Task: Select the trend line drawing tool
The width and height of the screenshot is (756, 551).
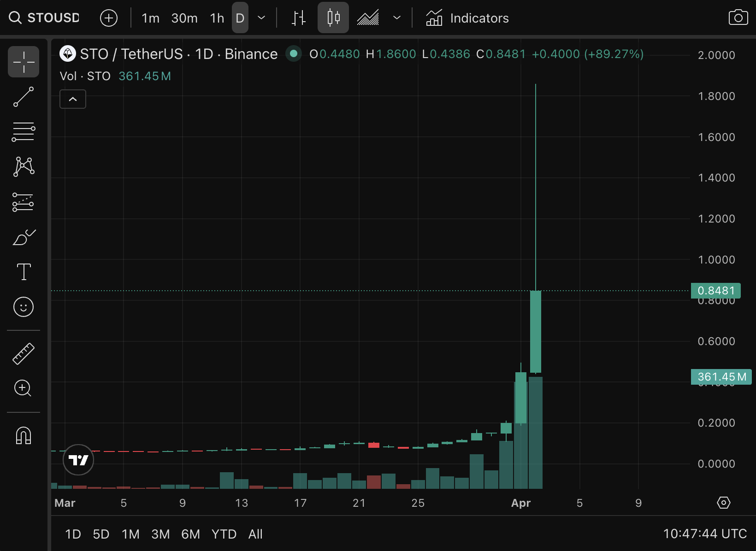Action: [x=23, y=97]
